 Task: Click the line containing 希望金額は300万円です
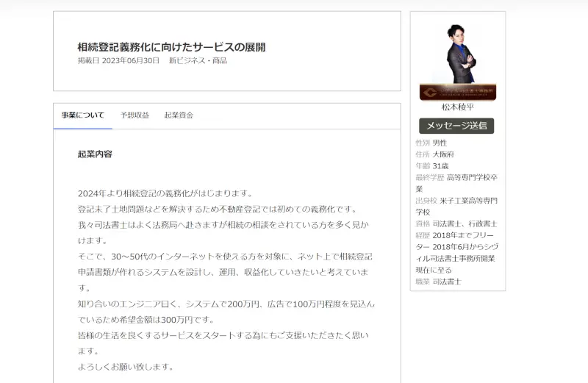(146, 320)
